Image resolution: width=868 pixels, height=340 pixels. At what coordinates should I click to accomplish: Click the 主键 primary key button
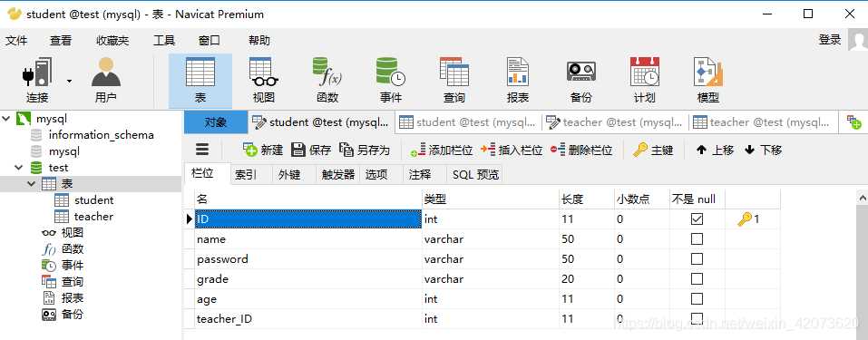(x=653, y=150)
